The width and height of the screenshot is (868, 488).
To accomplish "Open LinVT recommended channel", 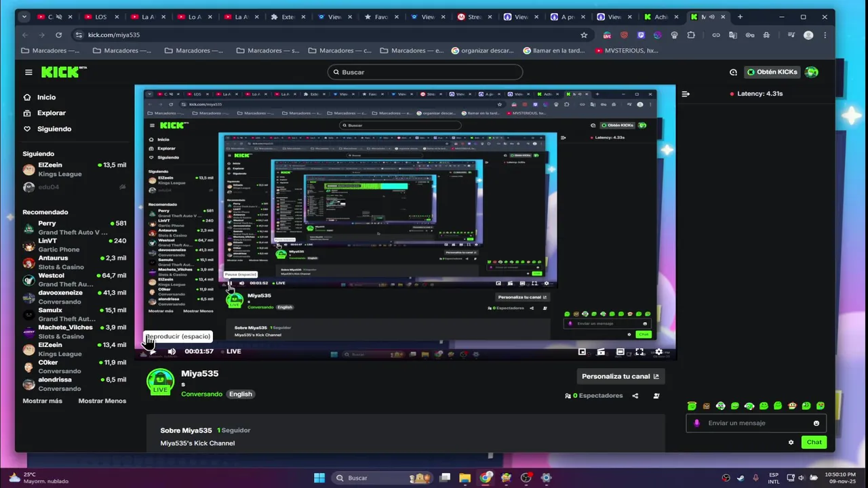I will pyautogui.click(x=75, y=245).
